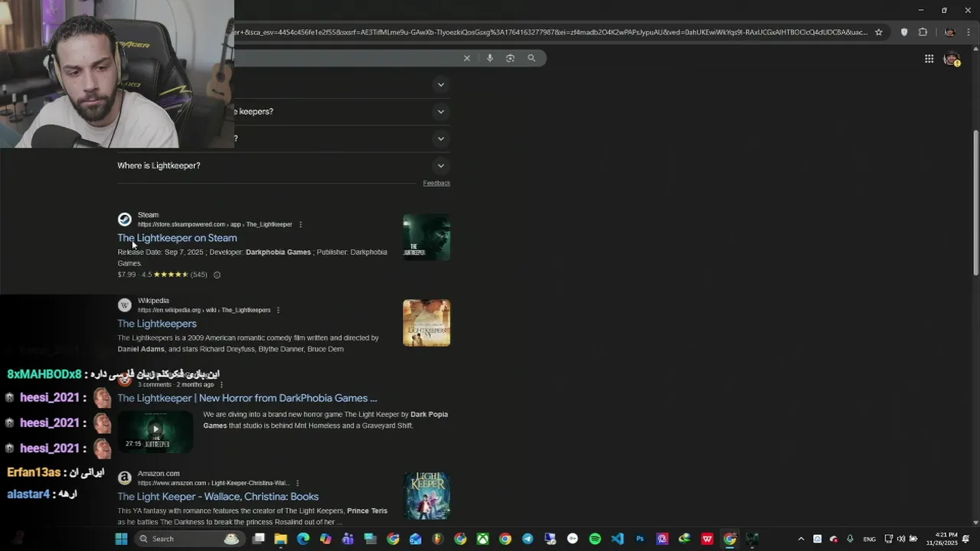Viewport: 980px width, 551px height.
Task: Click 'Where is Lightkeeper?' question text
Action: 158,165
